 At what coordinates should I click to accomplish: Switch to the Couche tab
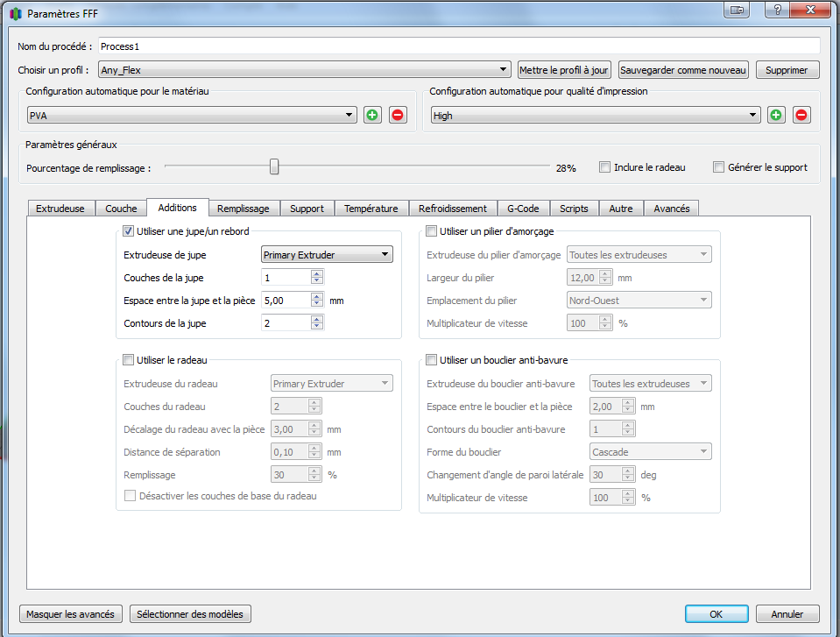pyautogui.click(x=121, y=209)
